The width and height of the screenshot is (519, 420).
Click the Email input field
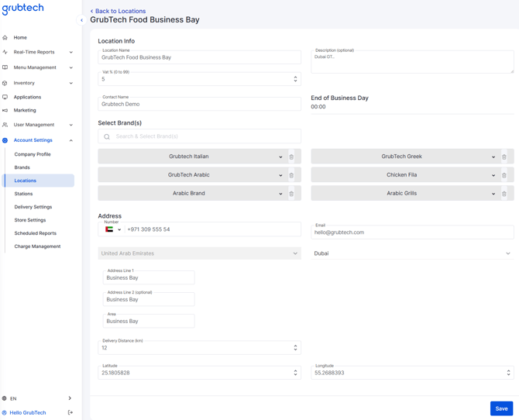pos(412,232)
